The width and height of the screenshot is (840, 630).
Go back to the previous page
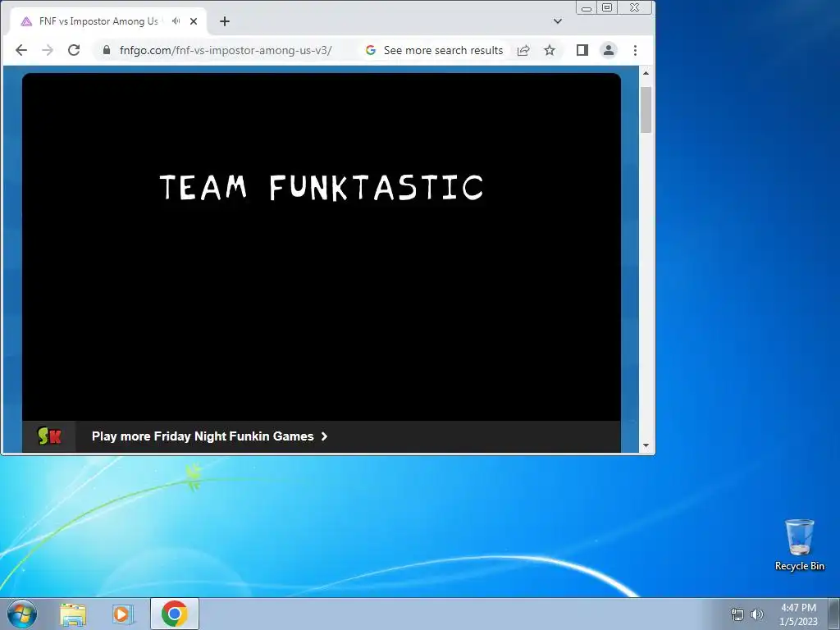pos(21,50)
